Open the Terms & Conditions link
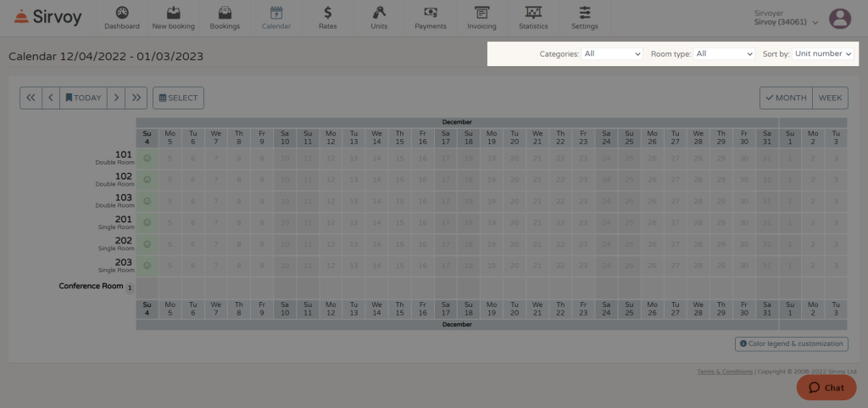 coord(724,372)
